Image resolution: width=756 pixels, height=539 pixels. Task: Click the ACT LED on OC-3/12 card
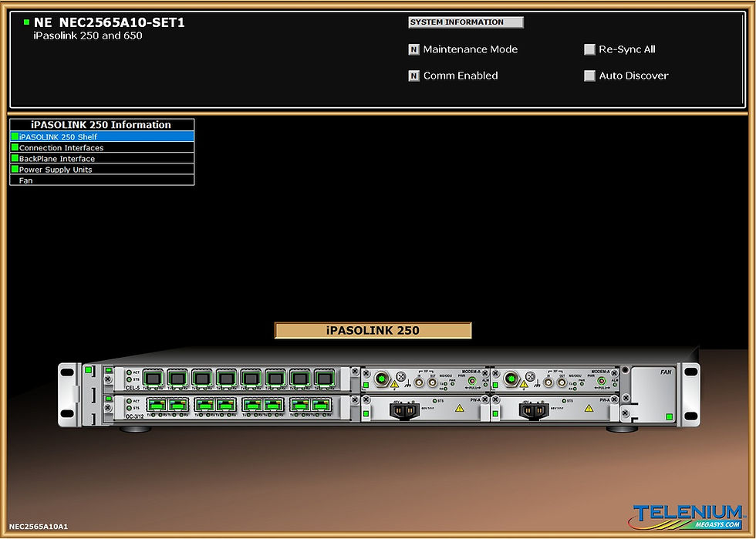click(x=129, y=401)
